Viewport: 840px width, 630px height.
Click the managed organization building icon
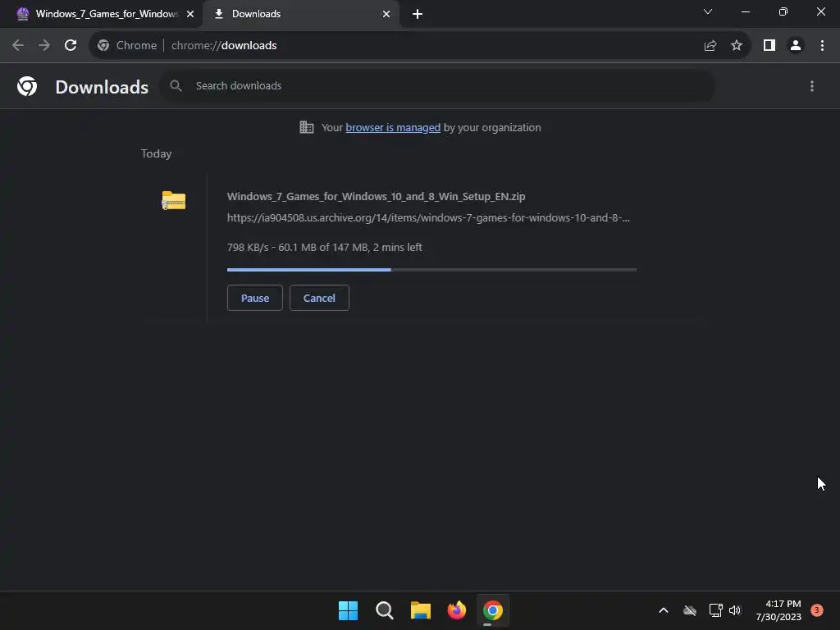307,127
